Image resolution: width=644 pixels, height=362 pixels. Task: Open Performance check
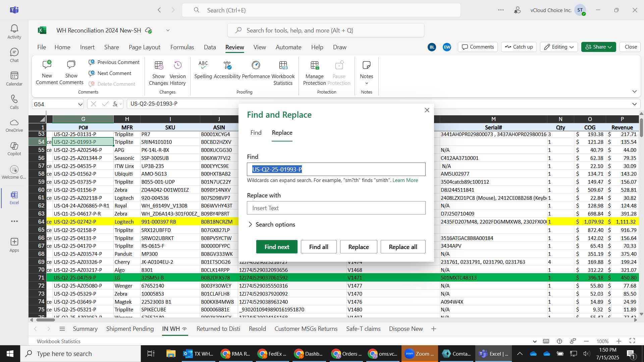256,69
